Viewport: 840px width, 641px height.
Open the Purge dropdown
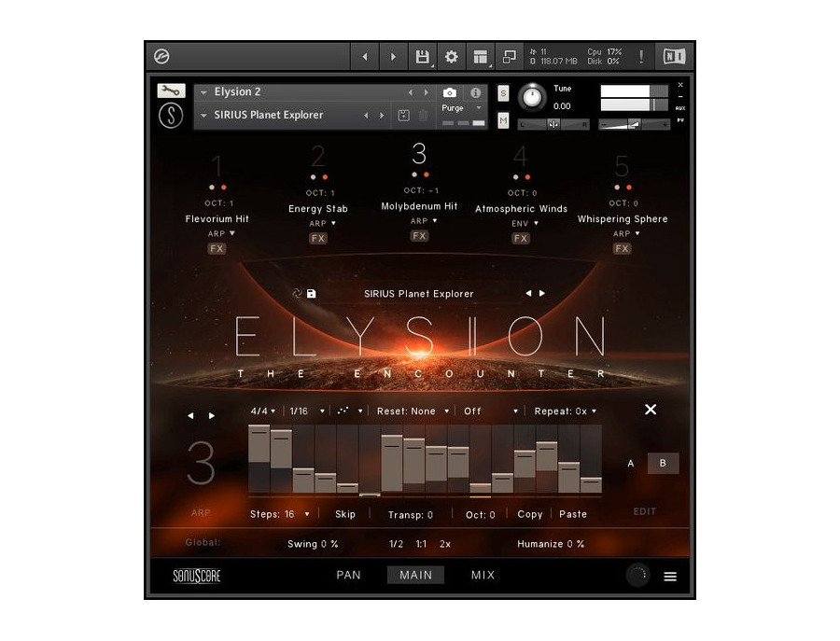[x=462, y=107]
